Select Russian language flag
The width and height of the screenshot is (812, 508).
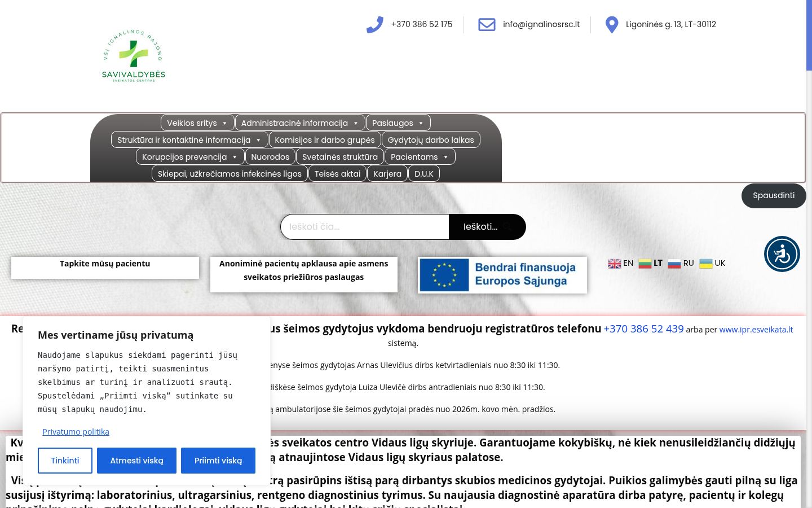pyautogui.click(x=674, y=264)
